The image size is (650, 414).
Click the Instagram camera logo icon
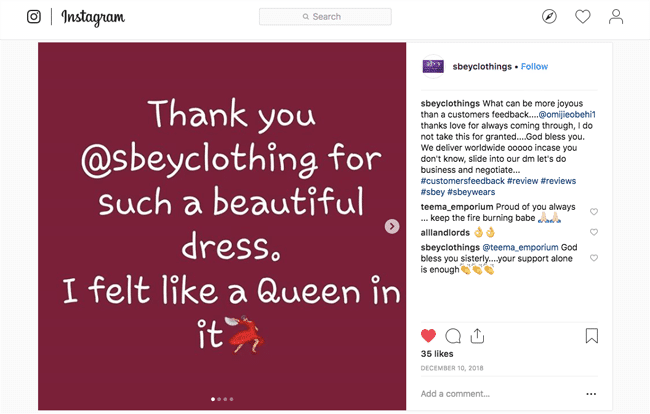34,17
